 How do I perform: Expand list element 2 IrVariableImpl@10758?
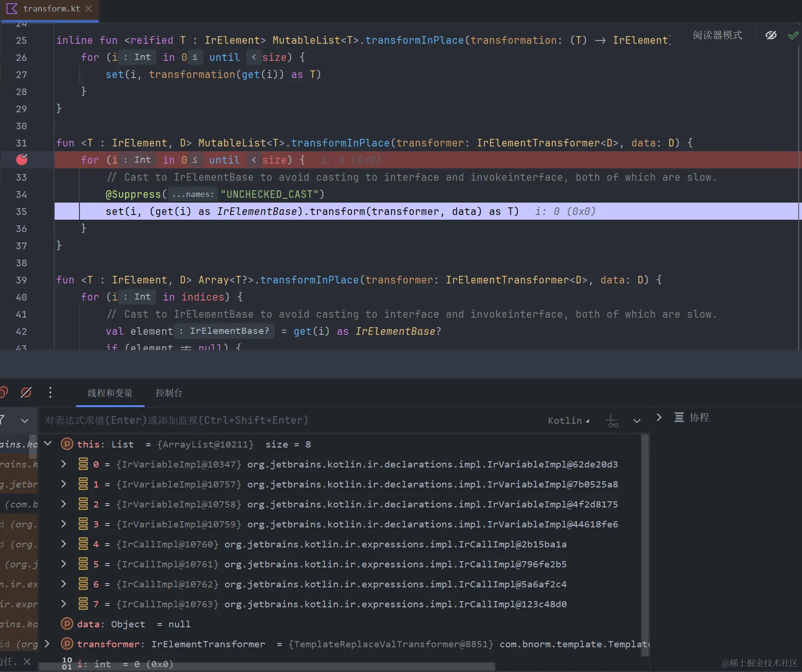64,504
